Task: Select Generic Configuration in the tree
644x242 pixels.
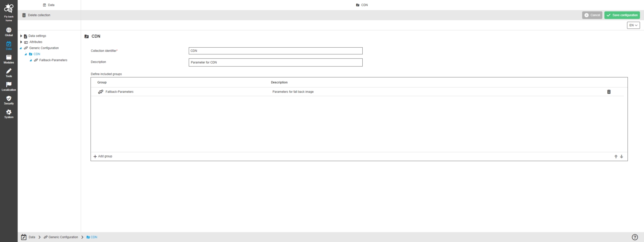Action: click(x=44, y=48)
